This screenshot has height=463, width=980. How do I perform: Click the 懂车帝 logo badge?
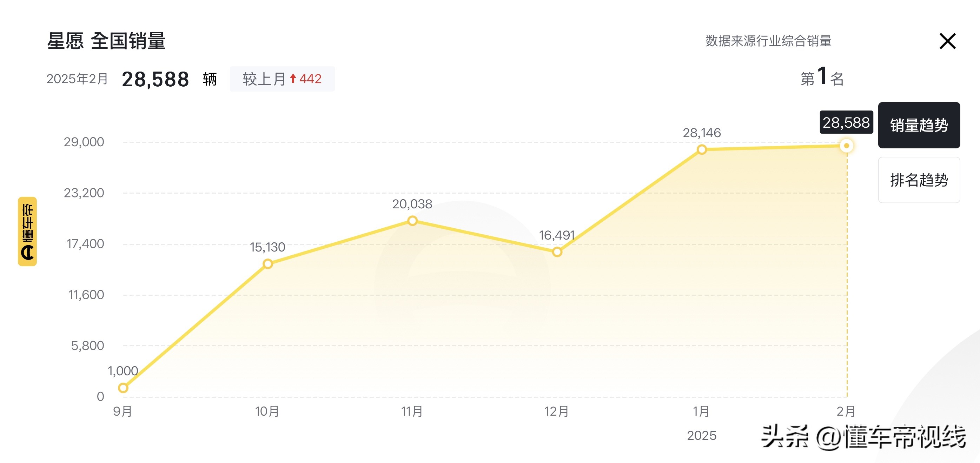[x=27, y=231]
